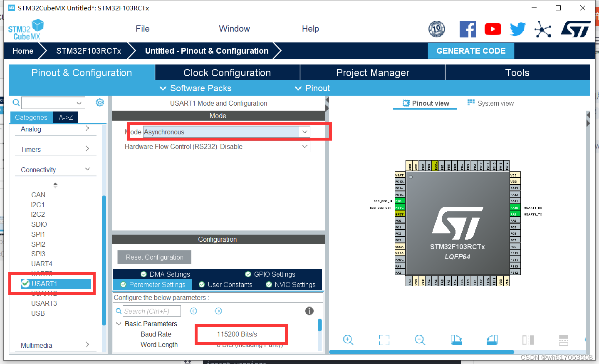Switch to Project Manager tab
599x364 pixels.
point(373,72)
